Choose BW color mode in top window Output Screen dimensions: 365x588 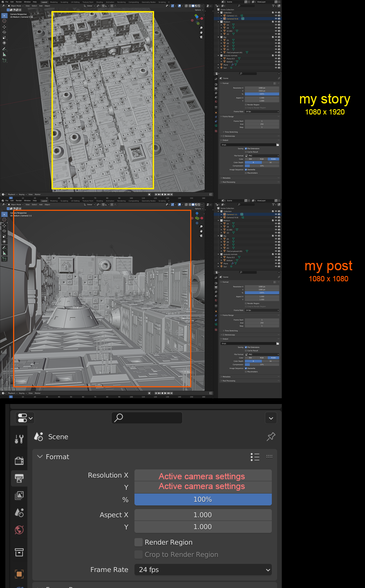(x=250, y=159)
